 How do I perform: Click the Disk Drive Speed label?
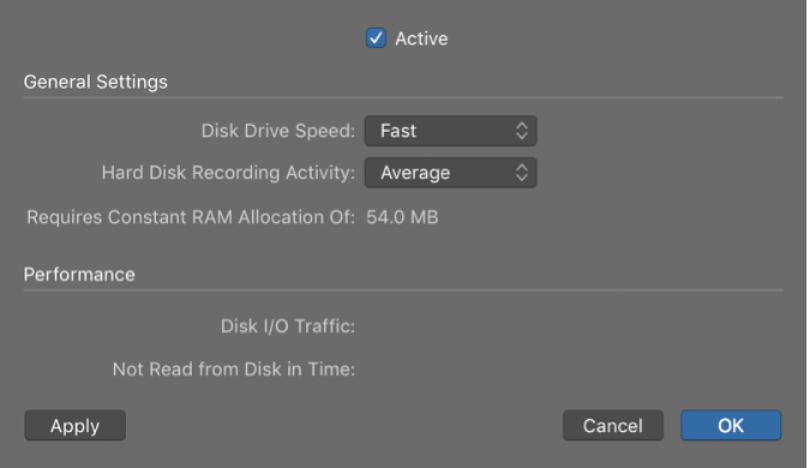(278, 131)
